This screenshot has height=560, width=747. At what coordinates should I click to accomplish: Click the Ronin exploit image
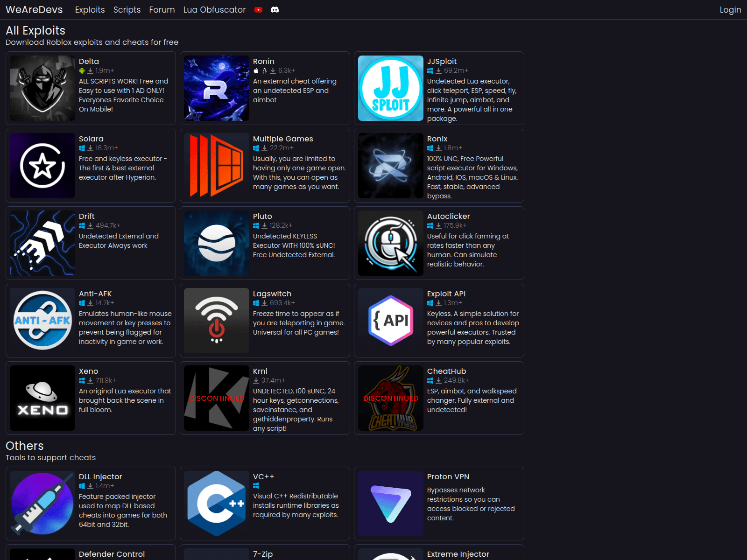pyautogui.click(x=217, y=88)
